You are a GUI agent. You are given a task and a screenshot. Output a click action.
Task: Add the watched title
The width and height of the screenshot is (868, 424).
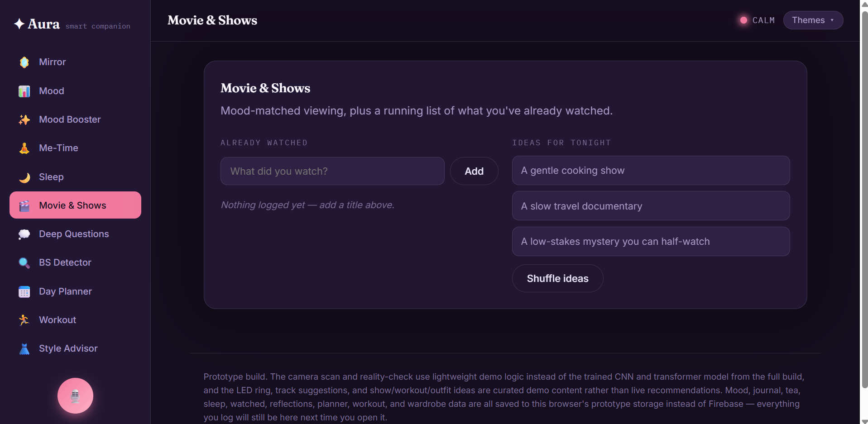(x=474, y=171)
